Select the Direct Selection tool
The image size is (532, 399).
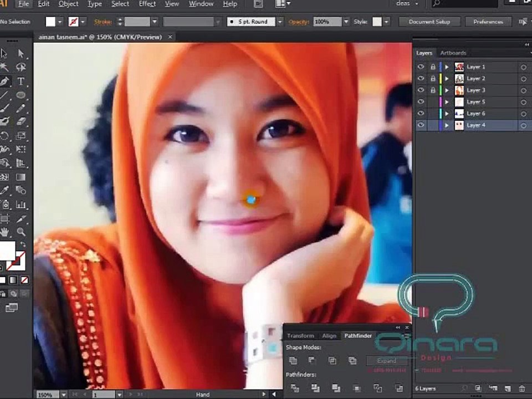pyautogui.click(x=21, y=54)
